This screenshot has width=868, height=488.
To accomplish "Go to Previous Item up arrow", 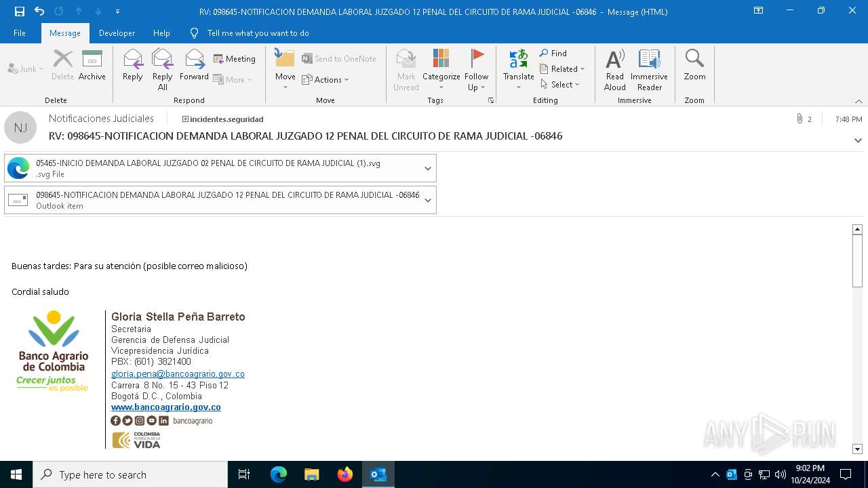I will [x=79, y=12].
